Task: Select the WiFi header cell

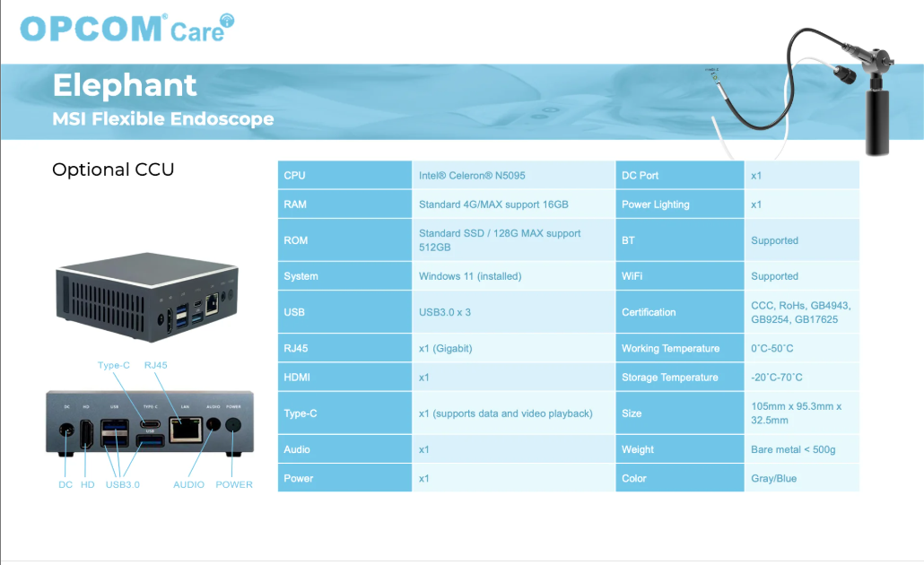Action: click(x=679, y=275)
